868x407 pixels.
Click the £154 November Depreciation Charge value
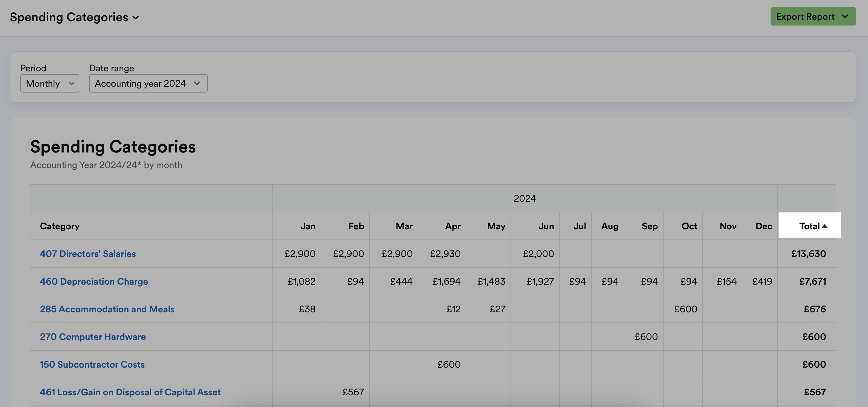point(727,281)
